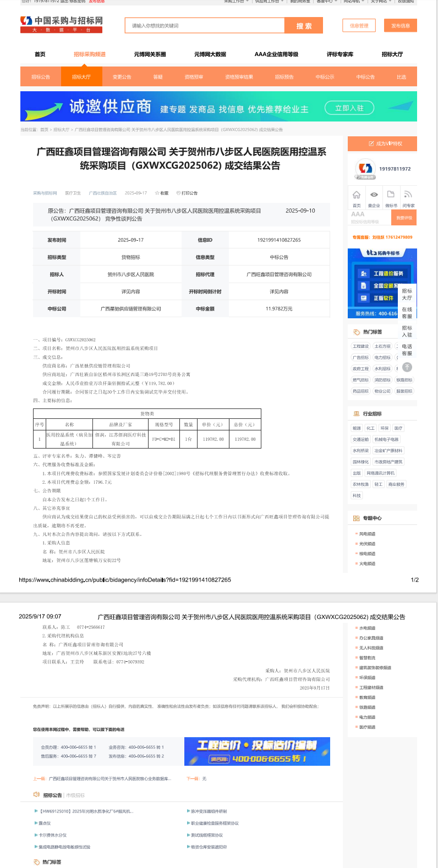Click the 首页 home icon in sidebar

point(357,195)
